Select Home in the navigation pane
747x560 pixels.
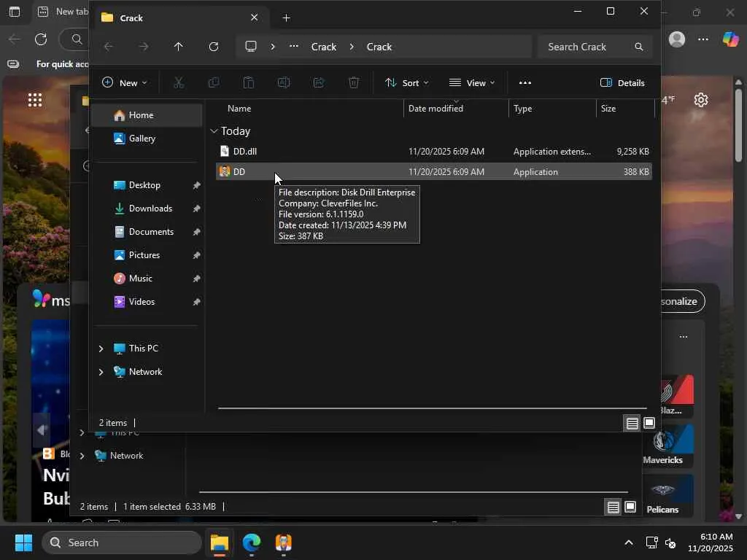(x=147, y=115)
